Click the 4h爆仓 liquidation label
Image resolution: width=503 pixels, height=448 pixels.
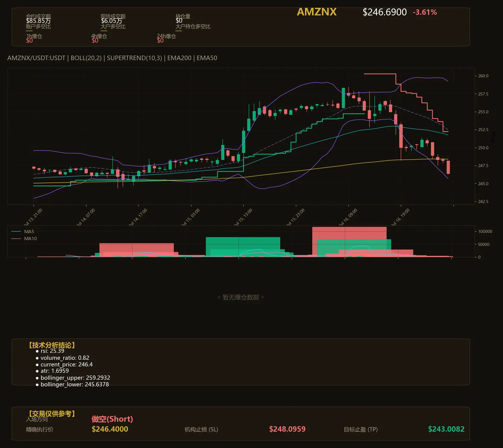[99, 36]
